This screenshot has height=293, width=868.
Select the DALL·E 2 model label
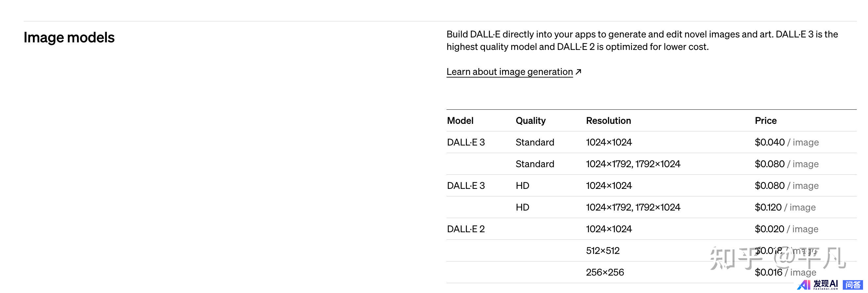pos(466,229)
